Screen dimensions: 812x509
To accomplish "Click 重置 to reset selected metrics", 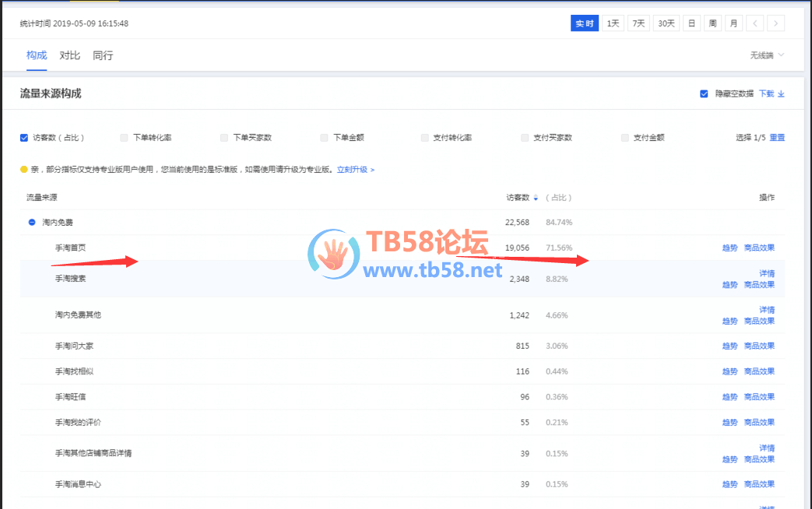I will (x=777, y=138).
